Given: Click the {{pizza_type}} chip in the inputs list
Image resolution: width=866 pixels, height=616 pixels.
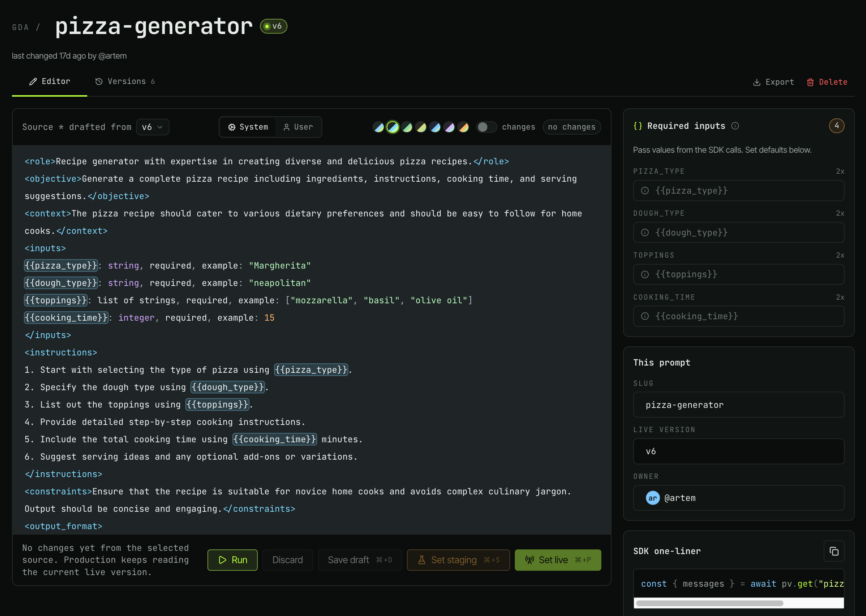Looking at the screenshot, I should pos(61,266).
